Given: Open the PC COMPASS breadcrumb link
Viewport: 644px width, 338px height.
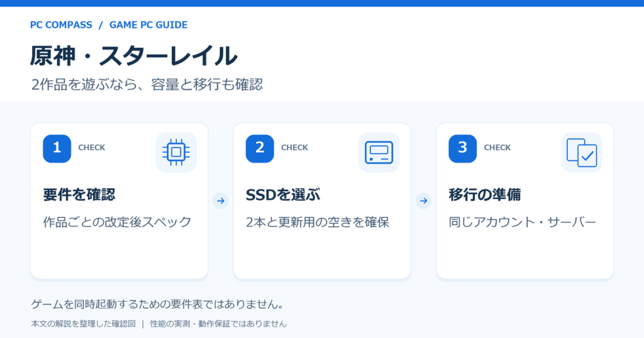Looking at the screenshot, I should pyautogui.click(x=61, y=25).
